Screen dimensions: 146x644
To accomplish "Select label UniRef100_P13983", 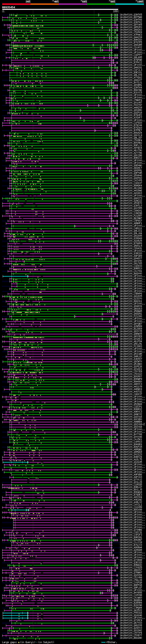I will tap(131, 347).
